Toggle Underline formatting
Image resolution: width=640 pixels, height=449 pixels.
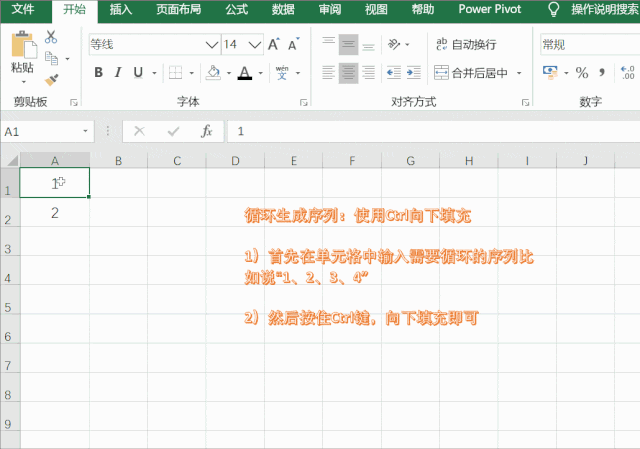click(138, 73)
